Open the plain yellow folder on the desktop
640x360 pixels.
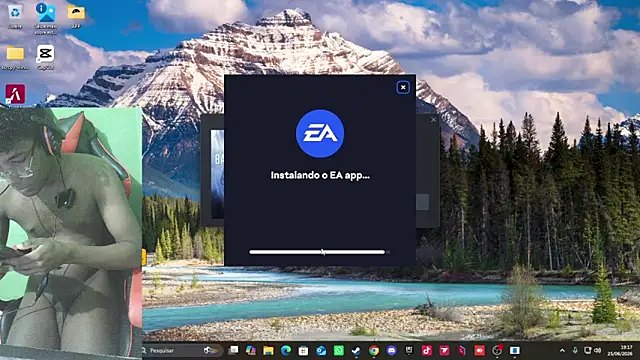(x=15, y=57)
